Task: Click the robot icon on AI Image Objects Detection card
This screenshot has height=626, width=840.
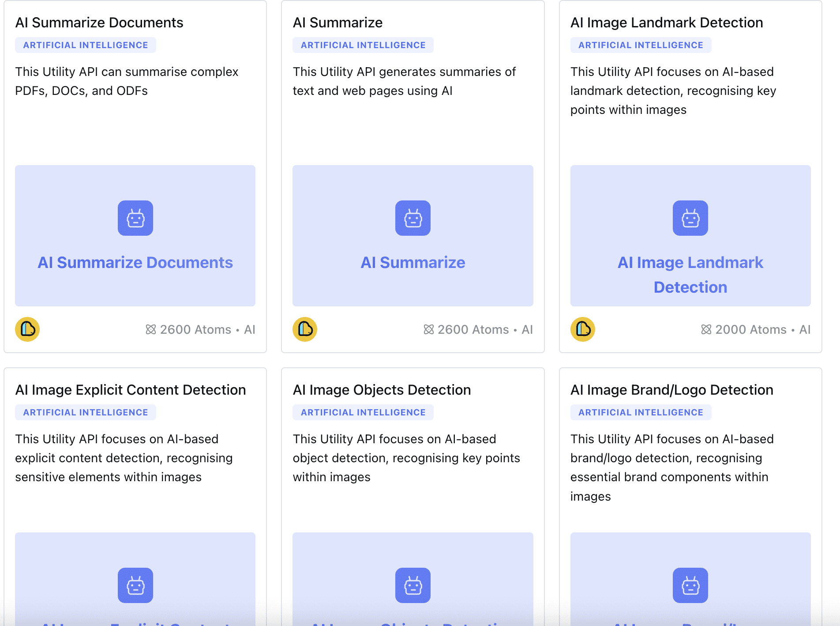Action: [413, 585]
